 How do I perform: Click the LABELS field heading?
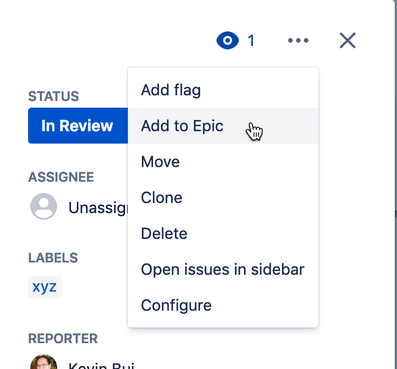[x=53, y=258]
